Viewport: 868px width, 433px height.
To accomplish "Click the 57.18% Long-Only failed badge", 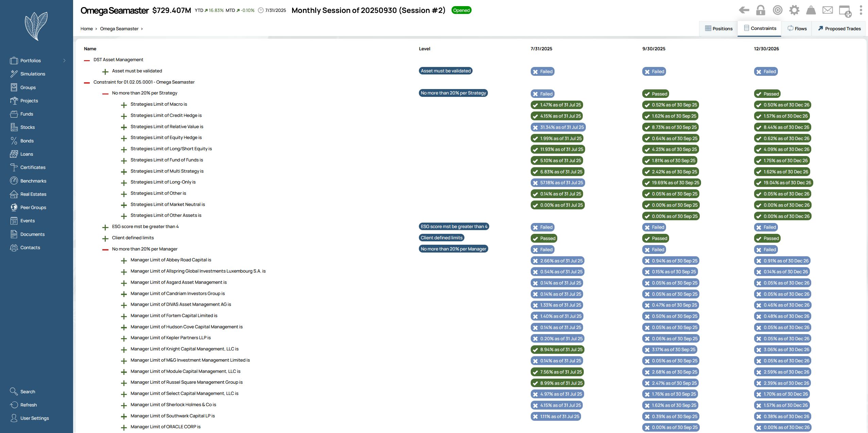I will click(x=558, y=183).
